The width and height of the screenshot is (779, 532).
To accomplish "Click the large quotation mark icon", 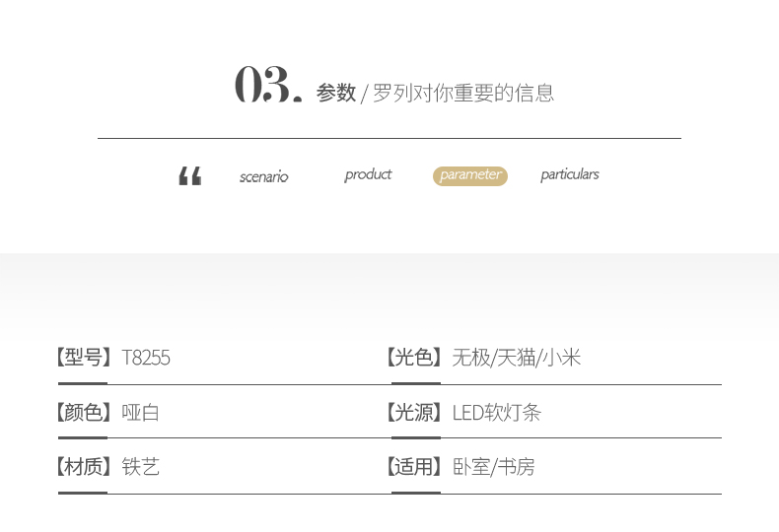I will (189, 176).
